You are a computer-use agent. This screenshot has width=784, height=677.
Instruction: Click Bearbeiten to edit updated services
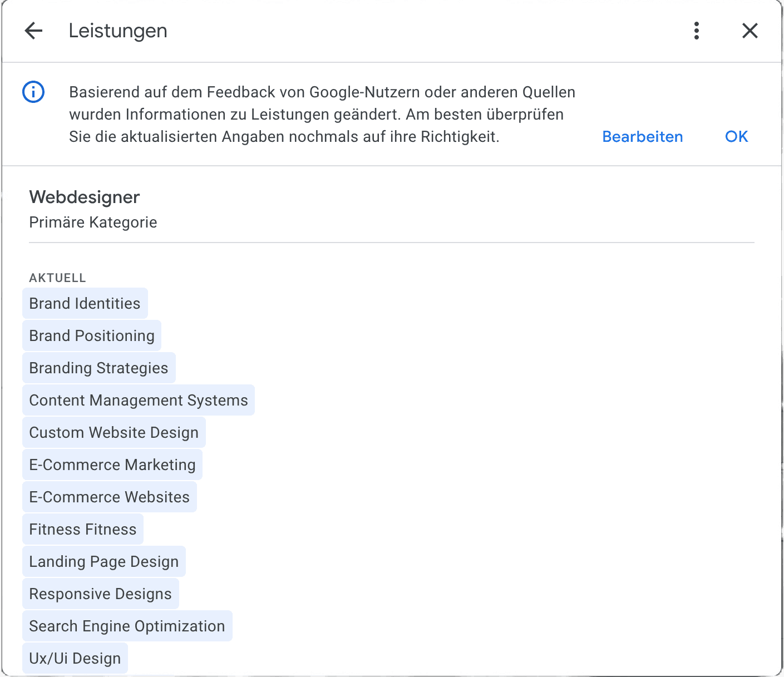(x=642, y=136)
